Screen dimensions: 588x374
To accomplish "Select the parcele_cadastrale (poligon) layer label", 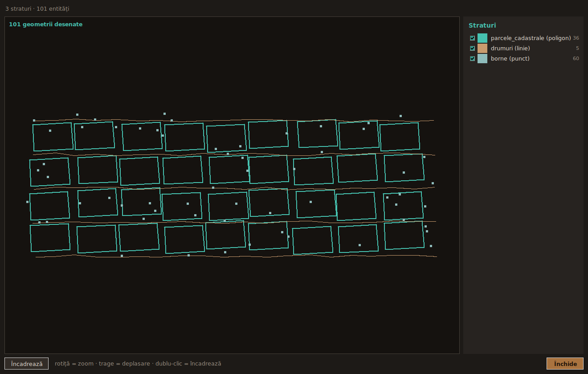I will click(531, 38).
